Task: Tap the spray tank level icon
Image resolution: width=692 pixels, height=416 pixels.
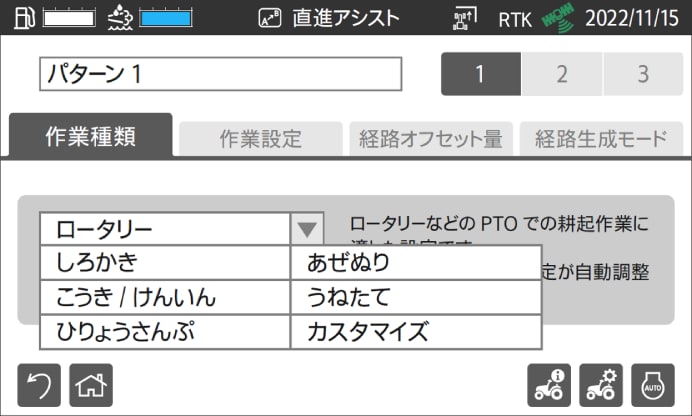Action: 120,18
